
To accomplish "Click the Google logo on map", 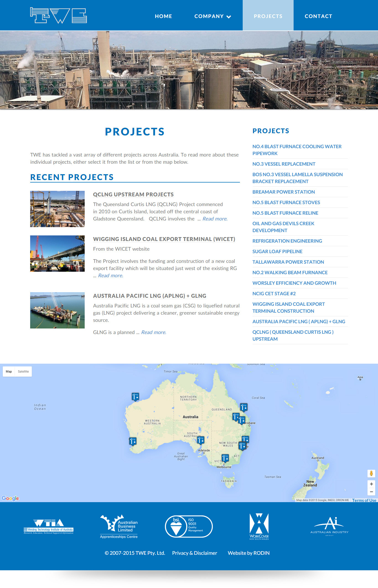I will coord(10,498).
